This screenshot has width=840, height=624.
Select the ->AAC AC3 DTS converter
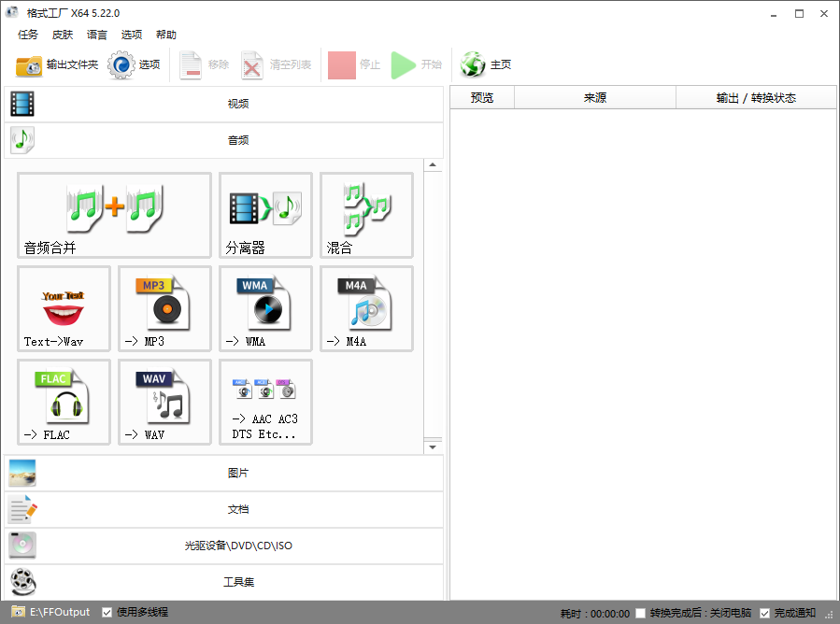pos(265,402)
